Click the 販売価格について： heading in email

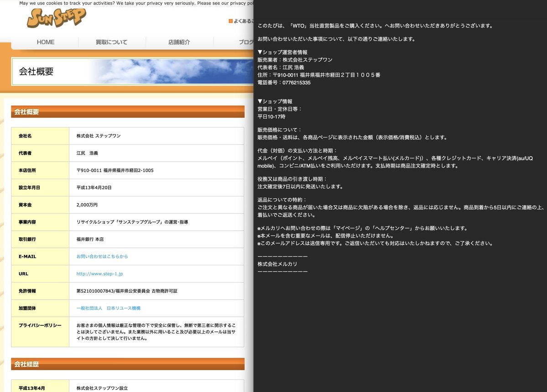(279, 130)
